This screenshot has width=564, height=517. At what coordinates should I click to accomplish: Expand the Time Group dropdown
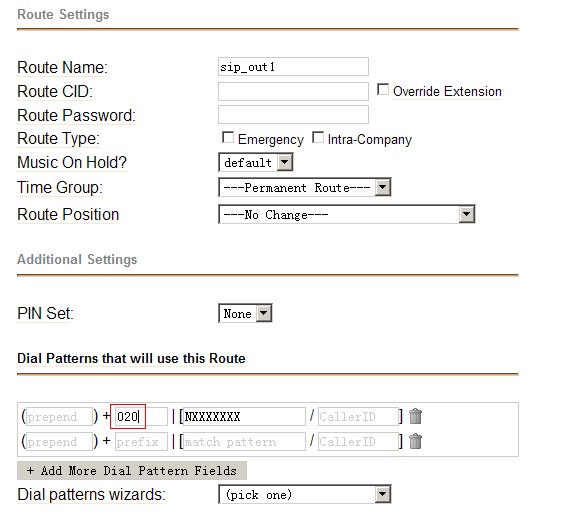[x=304, y=187]
